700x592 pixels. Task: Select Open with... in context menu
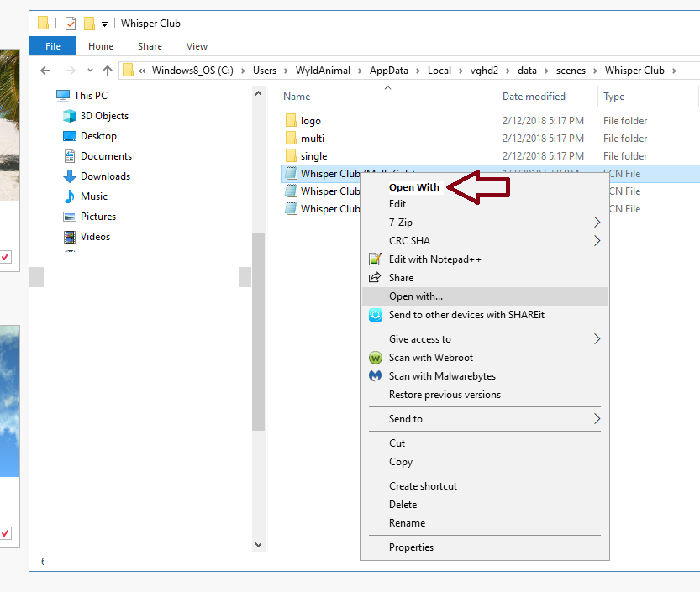click(x=416, y=296)
